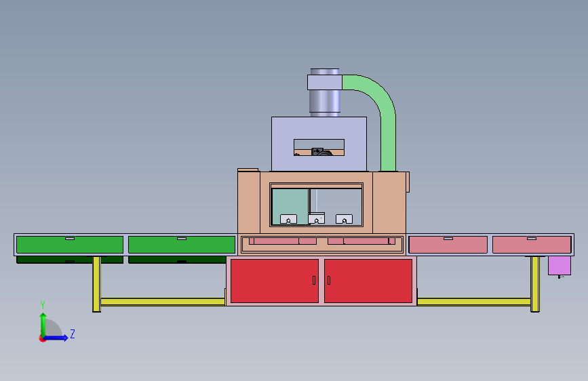Select the left yellow horizontal crossbar
Screen dimensions: 588x381
click(x=163, y=302)
